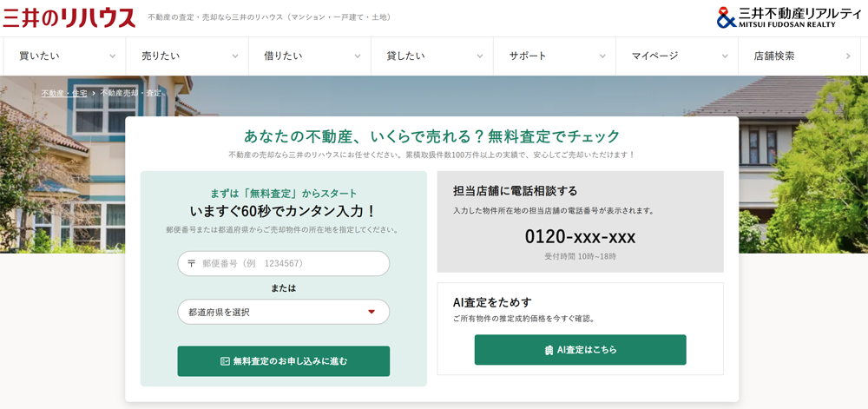Open the 不動産・住宅 breadcrumb link
The height and width of the screenshot is (409, 868).
tap(63, 93)
